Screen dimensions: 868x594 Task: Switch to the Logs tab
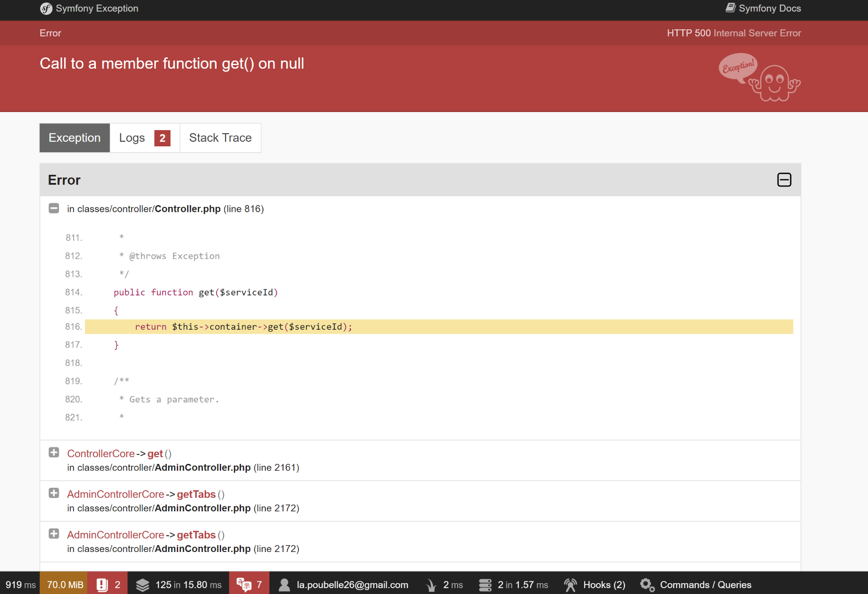[x=144, y=138]
